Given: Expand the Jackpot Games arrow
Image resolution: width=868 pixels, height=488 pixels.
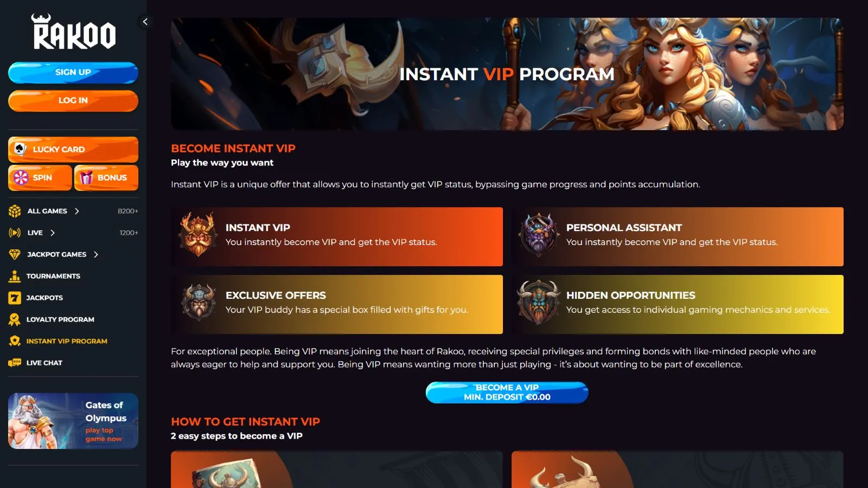Looking at the screenshot, I should pyautogui.click(x=96, y=254).
